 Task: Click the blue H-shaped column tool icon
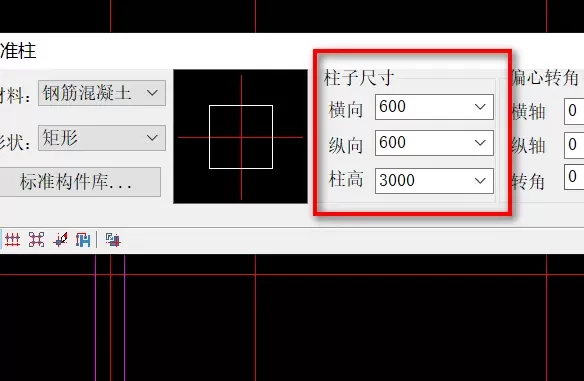83,240
